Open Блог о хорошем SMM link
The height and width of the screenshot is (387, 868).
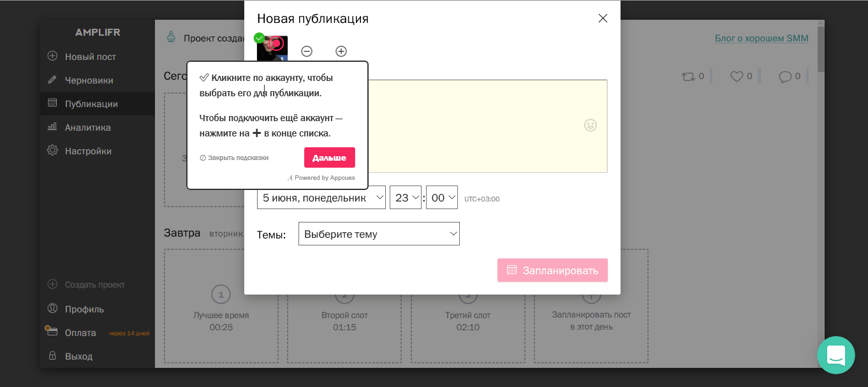[761, 38]
